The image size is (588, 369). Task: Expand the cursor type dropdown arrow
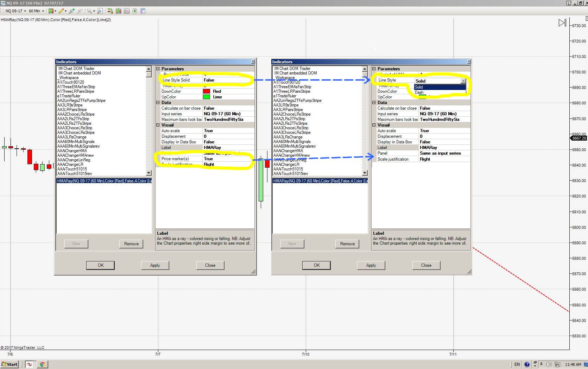[x=94, y=11]
